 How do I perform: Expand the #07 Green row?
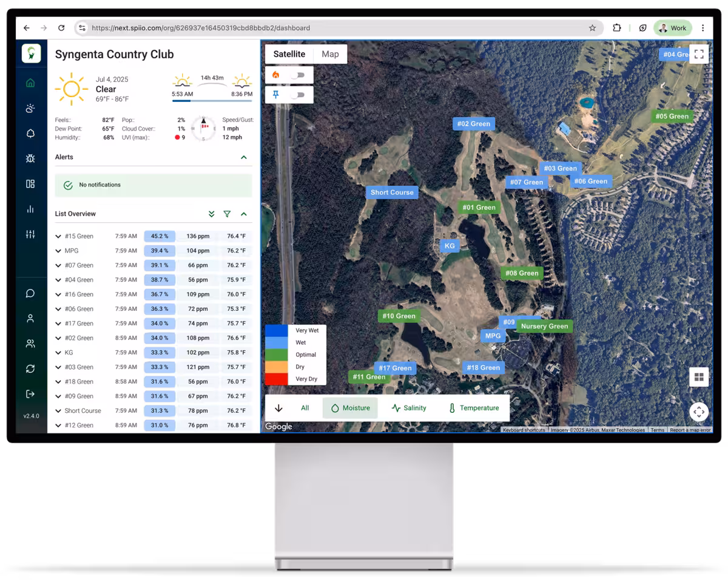[58, 265]
